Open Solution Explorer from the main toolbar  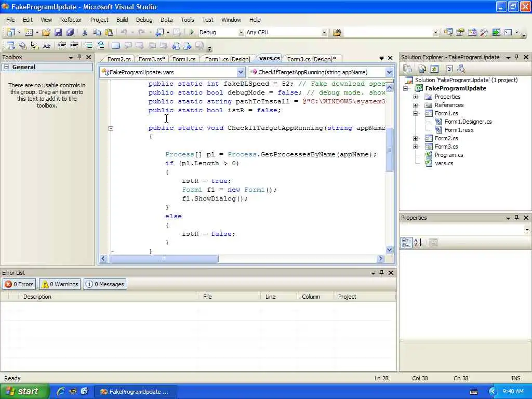coord(448,32)
